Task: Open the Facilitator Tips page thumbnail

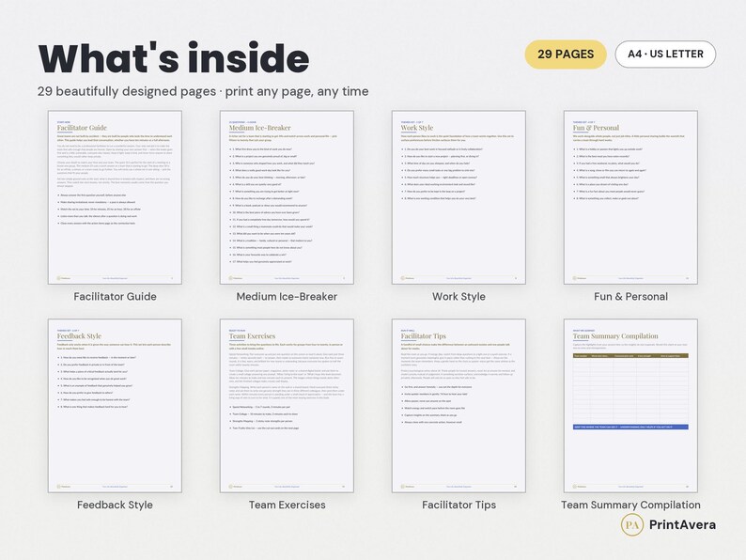Action: pyautogui.click(x=458, y=406)
